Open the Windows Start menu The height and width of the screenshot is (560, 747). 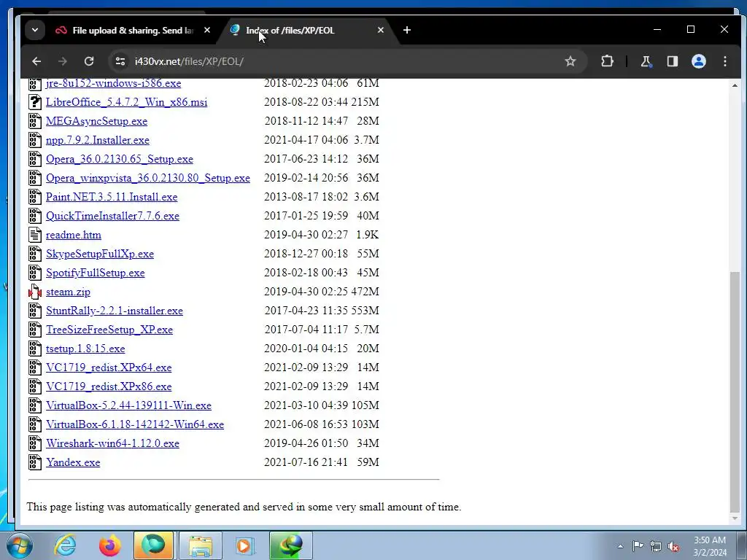20,545
